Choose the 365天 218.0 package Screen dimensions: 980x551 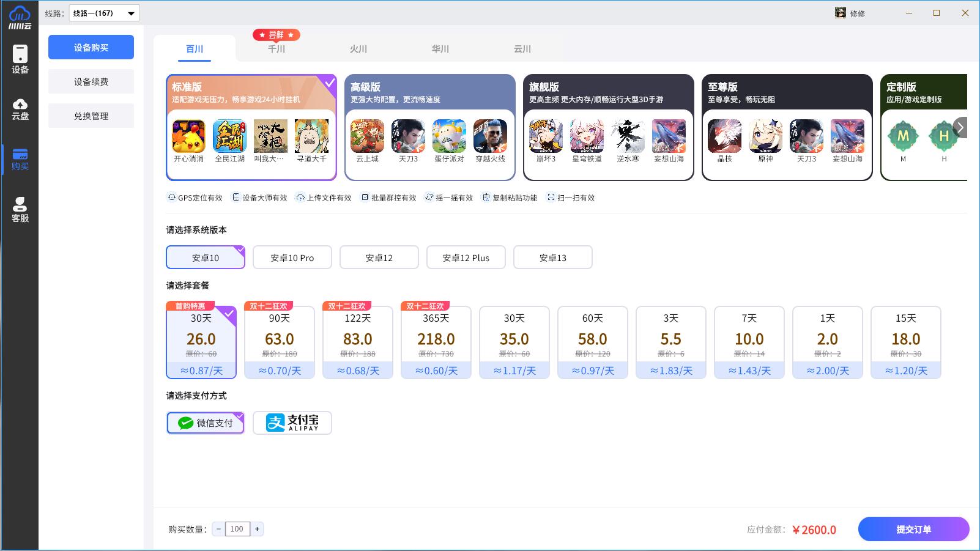(x=436, y=342)
